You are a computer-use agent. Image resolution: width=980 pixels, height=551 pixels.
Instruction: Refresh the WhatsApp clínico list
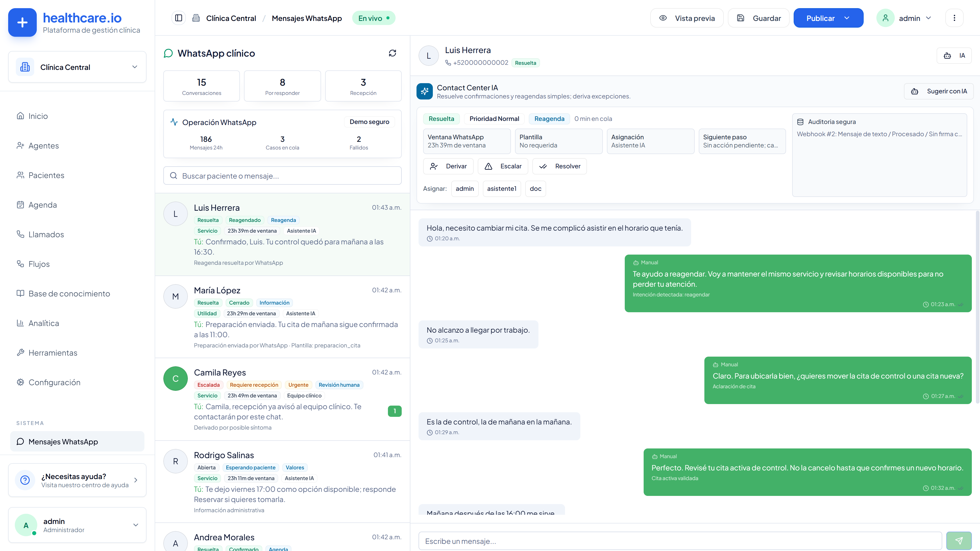coord(392,53)
